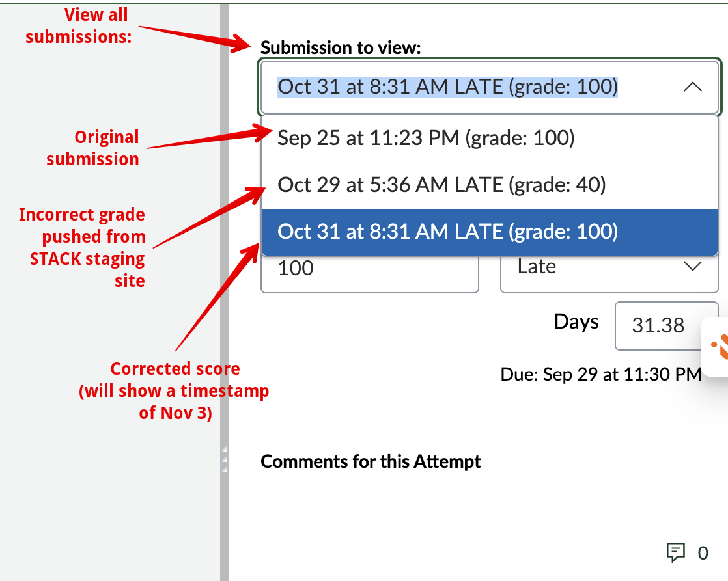Click the Comments for this Attempt heading

tap(371, 462)
